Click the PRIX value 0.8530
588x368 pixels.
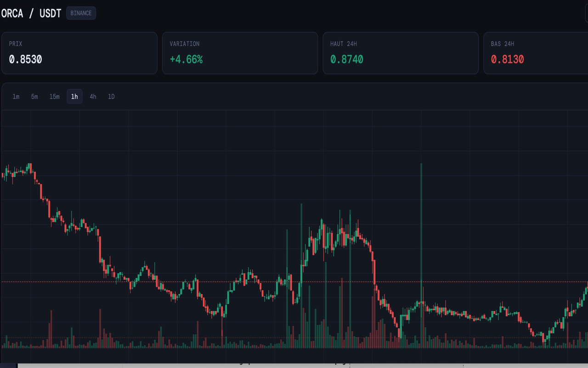(x=26, y=59)
